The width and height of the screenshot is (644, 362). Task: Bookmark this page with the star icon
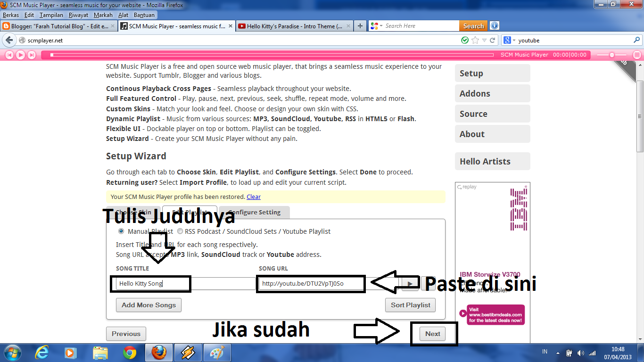pyautogui.click(x=475, y=40)
